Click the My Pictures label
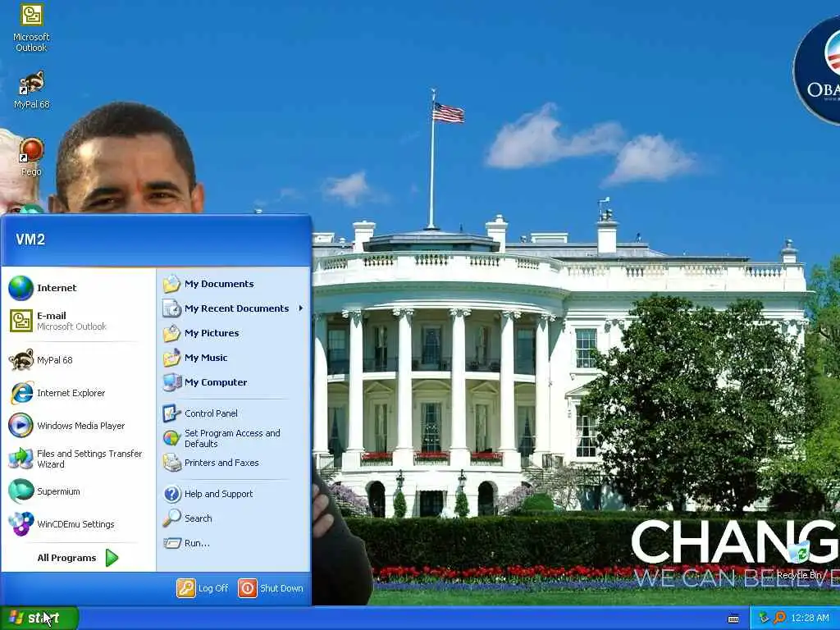This screenshot has height=630, width=840. (x=212, y=333)
